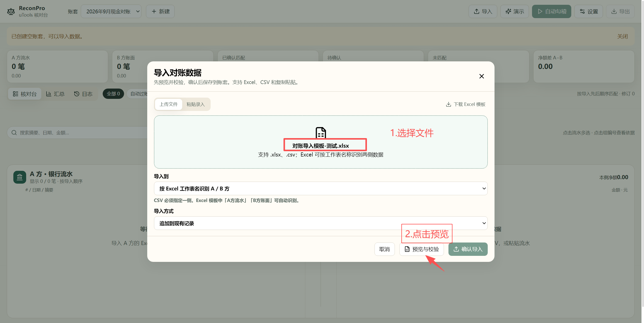Screen dimensions: 644x323
Task: Click the 确认导入 button
Action: (468, 249)
